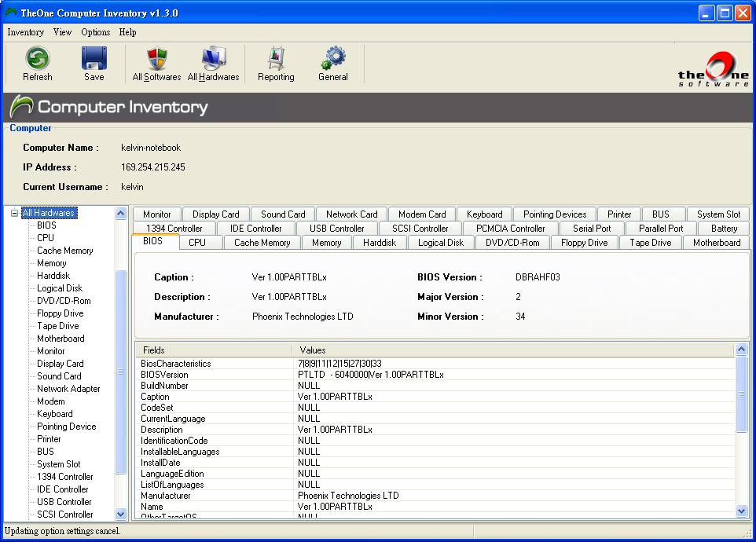This screenshot has height=542, width=756.
Task: Switch to the Motherboard tab
Action: [x=716, y=243]
